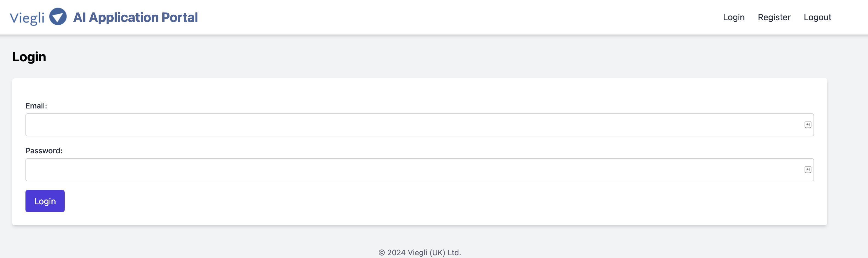Select Logout in the top navigation
The height and width of the screenshot is (258, 868).
(817, 17)
